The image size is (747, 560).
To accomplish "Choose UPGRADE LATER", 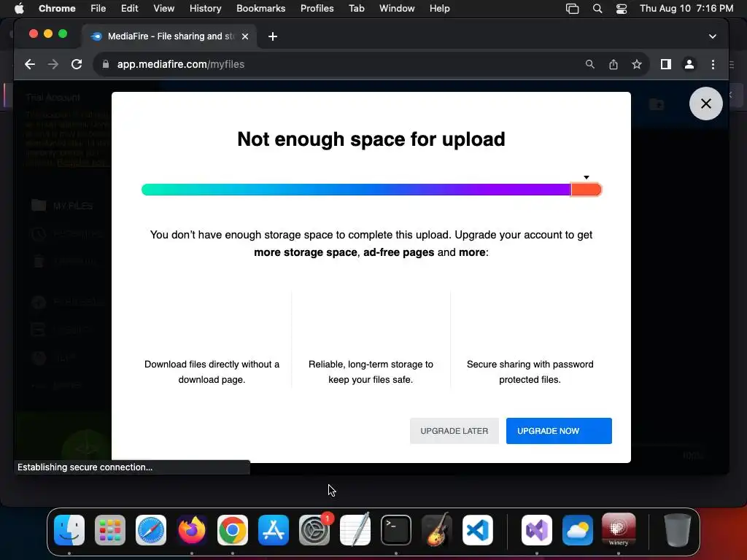I will coord(454,431).
